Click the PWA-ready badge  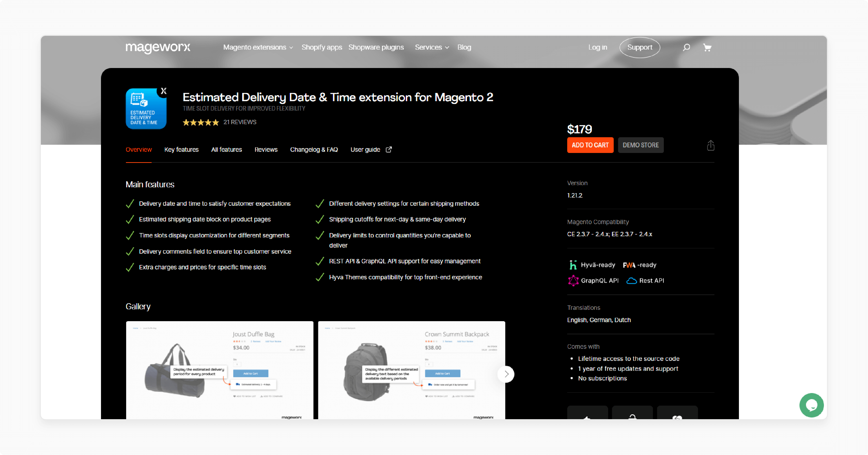click(640, 265)
